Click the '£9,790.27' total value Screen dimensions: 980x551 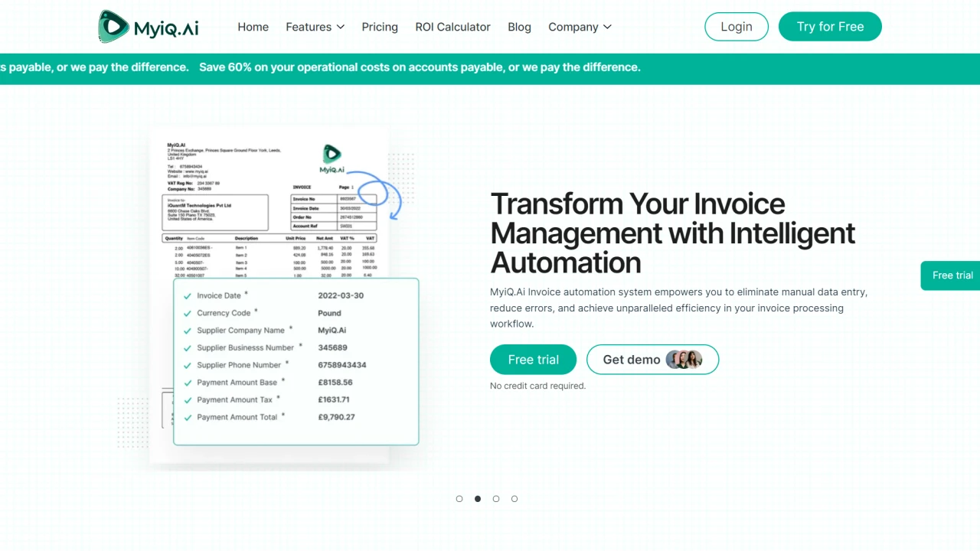coord(336,417)
